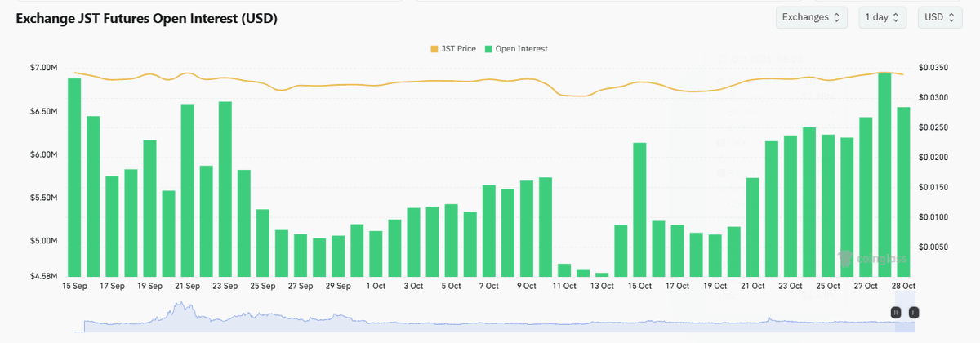This screenshot has height=343, width=980.
Task: Click the Exchange JST Futures Open Interest title
Action: (x=147, y=18)
